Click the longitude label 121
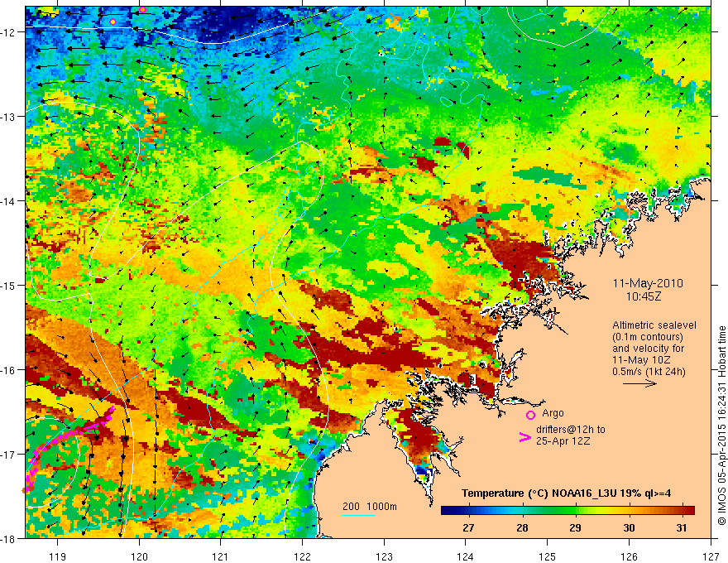The height and width of the screenshot is (563, 728). click(x=221, y=556)
